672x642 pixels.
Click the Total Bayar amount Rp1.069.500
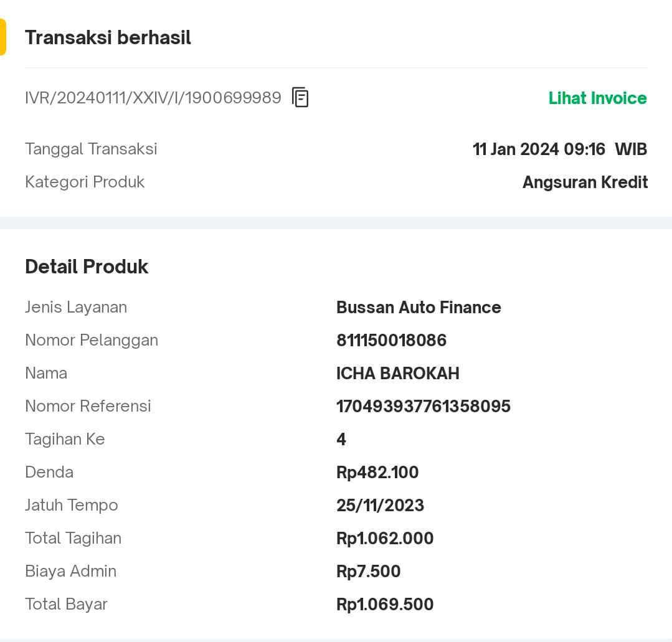point(385,604)
